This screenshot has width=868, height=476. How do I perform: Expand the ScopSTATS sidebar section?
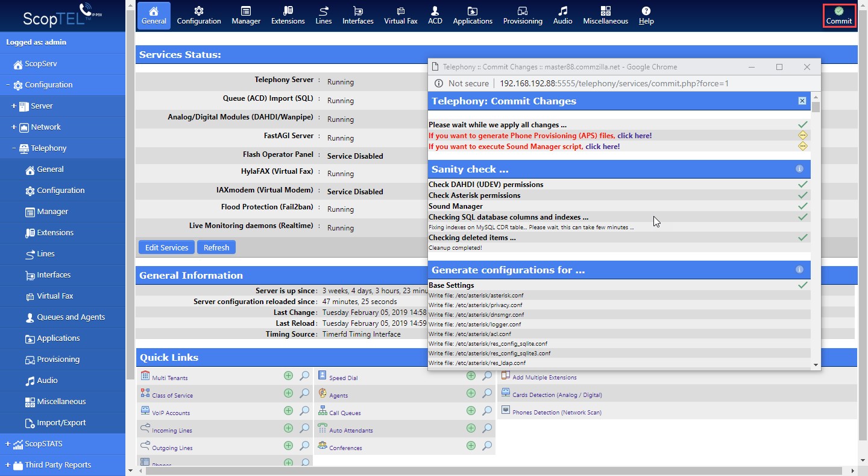tap(8, 444)
